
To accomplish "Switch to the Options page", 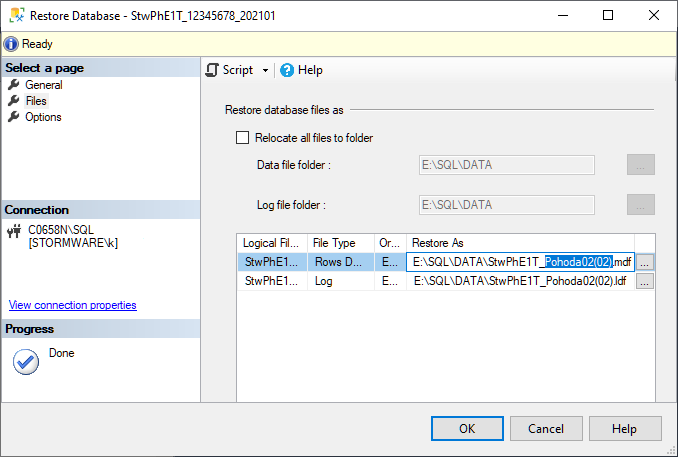I will (43, 117).
